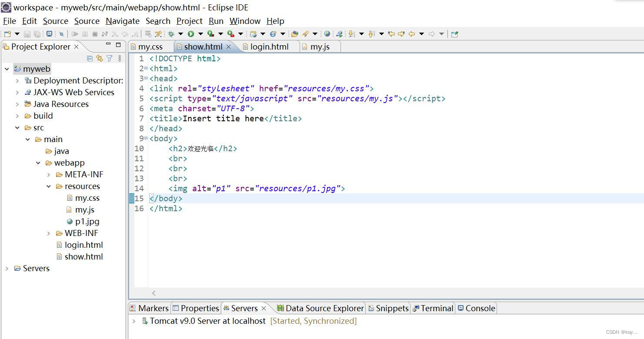Click the Open Web Browser globe icon
Screen dimensions: 644x339
click(327, 34)
